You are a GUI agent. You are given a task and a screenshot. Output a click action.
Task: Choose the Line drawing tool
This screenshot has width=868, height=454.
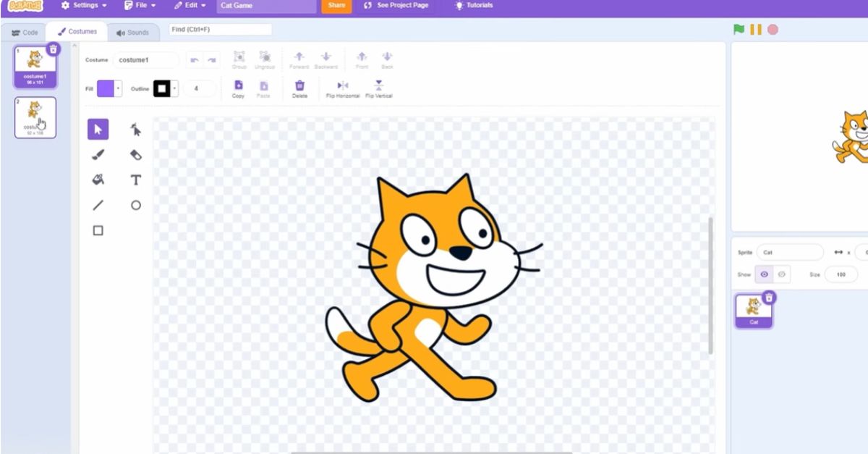pyautogui.click(x=98, y=206)
